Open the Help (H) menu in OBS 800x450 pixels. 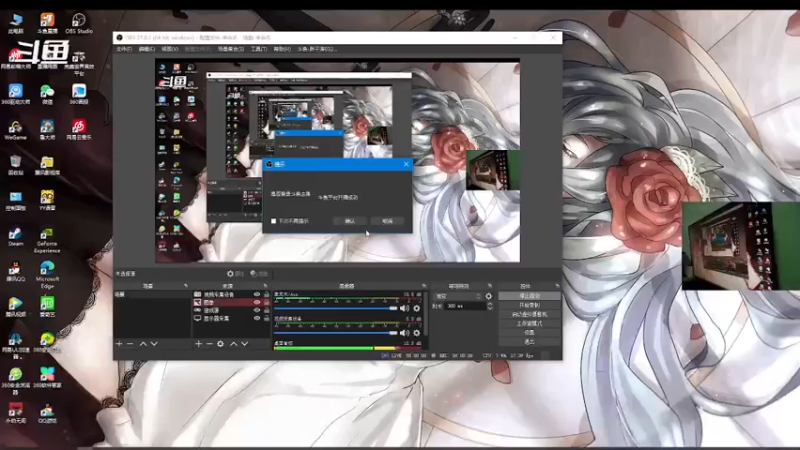pyautogui.click(x=282, y=49)
